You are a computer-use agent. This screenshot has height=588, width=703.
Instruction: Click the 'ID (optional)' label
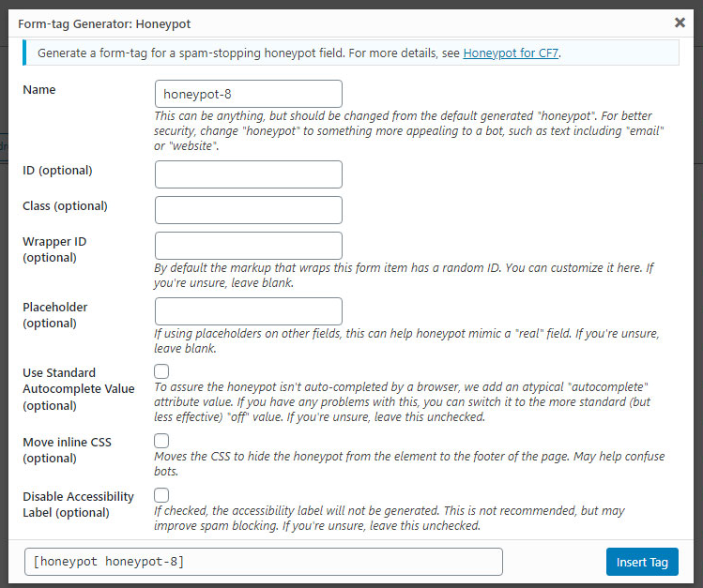[57, 171]
